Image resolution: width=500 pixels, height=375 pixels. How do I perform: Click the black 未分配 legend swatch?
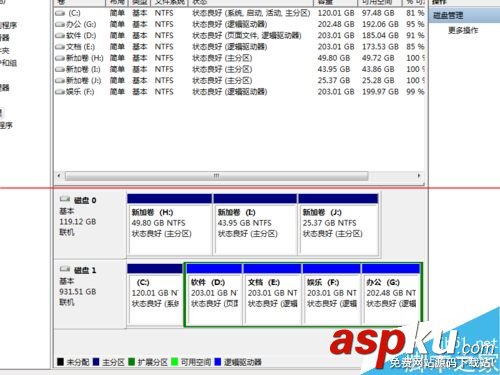coord(60,362)
